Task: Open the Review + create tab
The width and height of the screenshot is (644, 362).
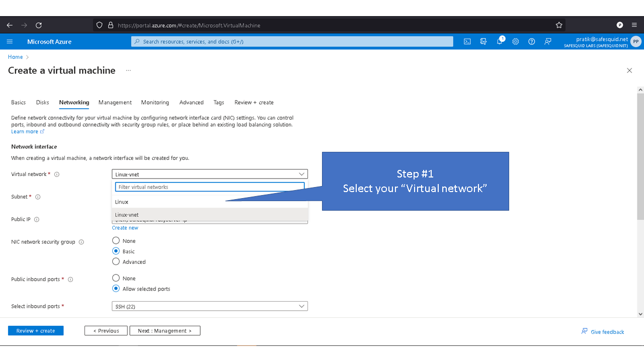Action: point(254,103)
